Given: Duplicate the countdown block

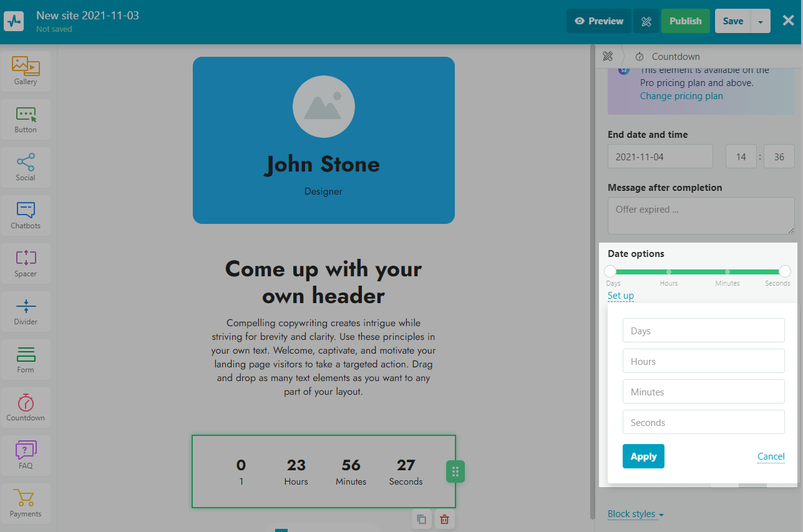Looking at the screenshot, I should [x=422, y=519].
